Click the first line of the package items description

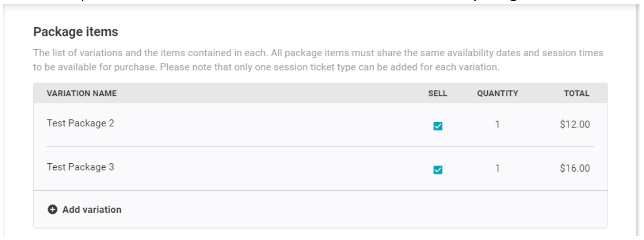tap(318, 53)
